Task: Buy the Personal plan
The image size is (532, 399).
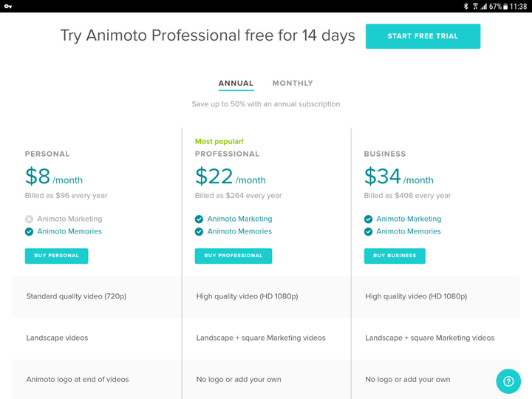Action: pos(56,256)
